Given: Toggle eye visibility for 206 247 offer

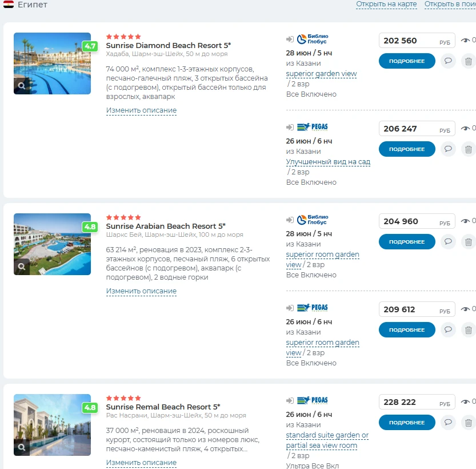Looking at the screenshot, I should 465,128.
